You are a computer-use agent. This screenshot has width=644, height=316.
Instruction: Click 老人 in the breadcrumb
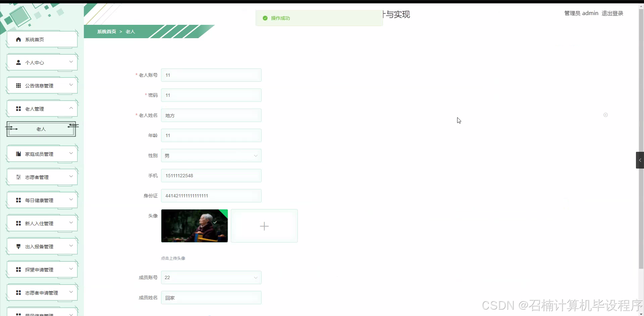coord(130,31)
